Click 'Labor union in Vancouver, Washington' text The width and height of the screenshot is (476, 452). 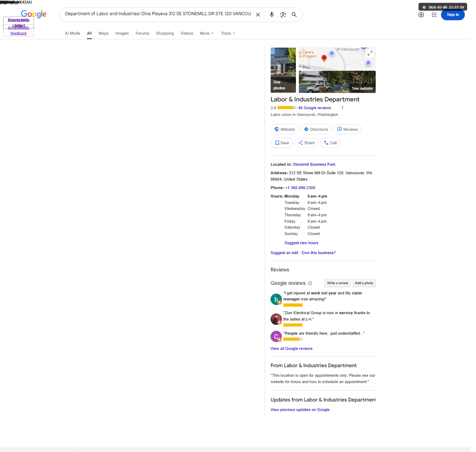point(304,115)
